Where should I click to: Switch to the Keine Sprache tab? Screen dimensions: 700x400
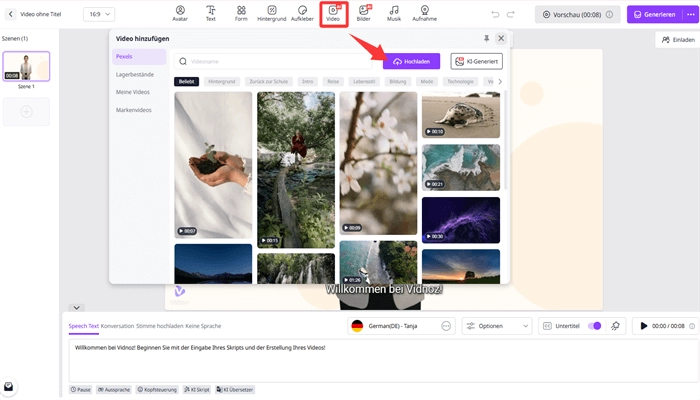[203, 326]
